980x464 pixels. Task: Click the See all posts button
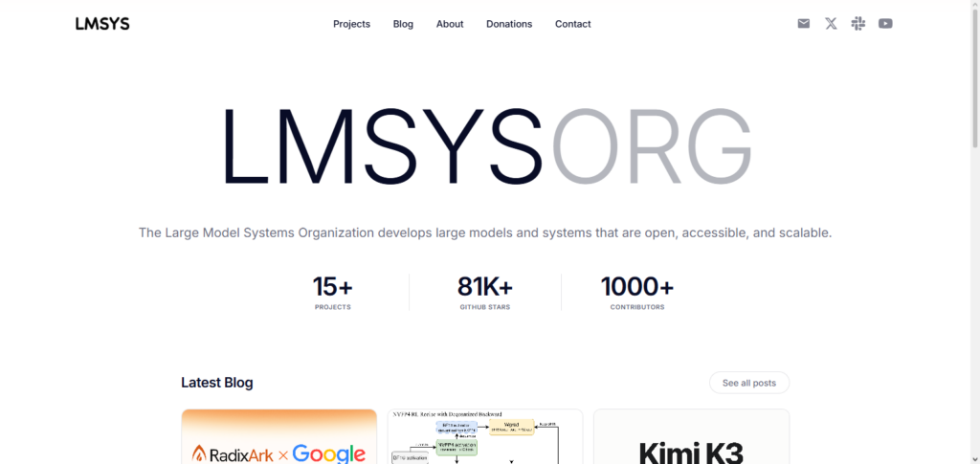(749, 383)
